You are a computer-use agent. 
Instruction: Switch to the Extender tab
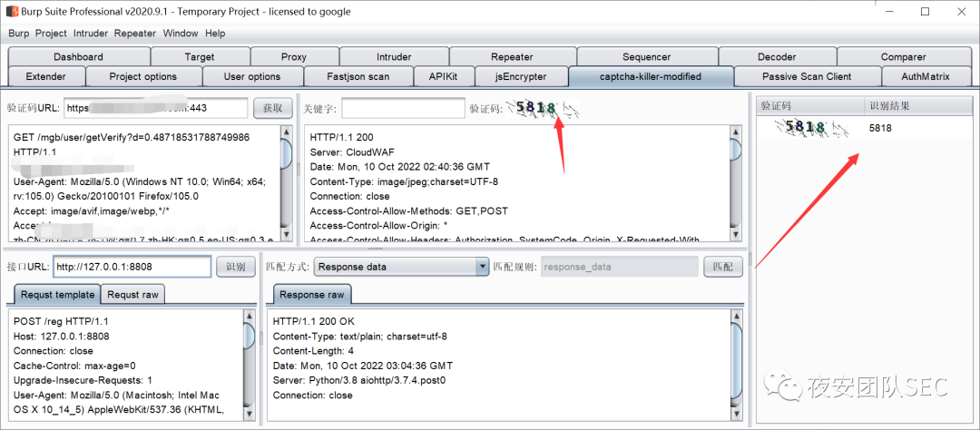pos(46,76)
